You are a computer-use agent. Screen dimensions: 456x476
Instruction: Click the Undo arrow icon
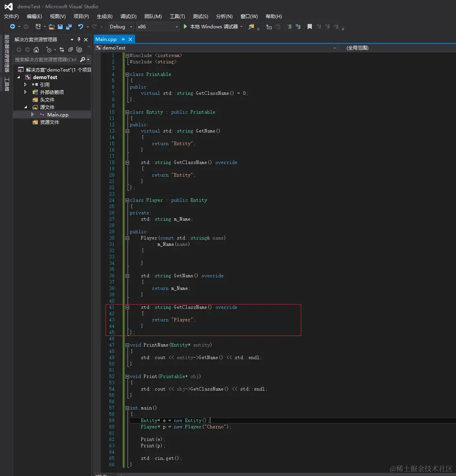pos(81,27)
